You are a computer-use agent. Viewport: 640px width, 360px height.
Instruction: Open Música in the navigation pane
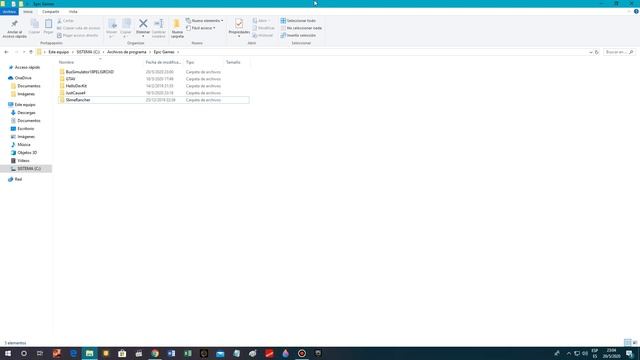coord(24,144)
